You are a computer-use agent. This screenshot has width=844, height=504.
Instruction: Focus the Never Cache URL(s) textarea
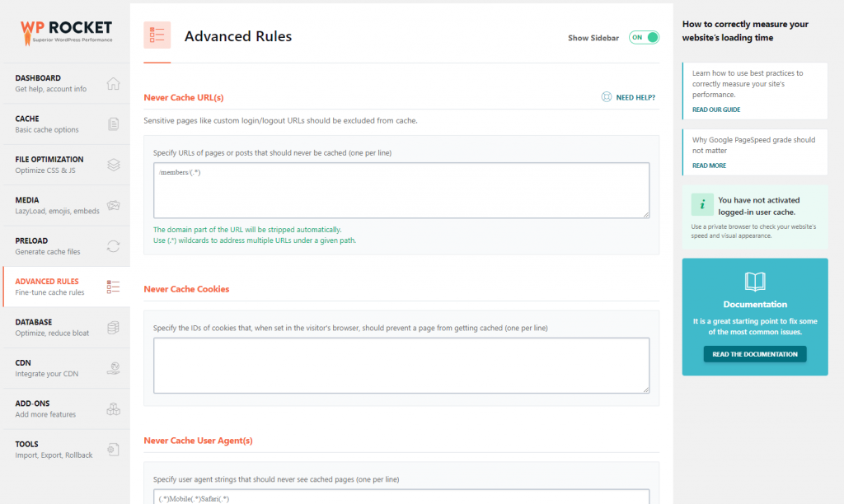click(x=401, y=190)
